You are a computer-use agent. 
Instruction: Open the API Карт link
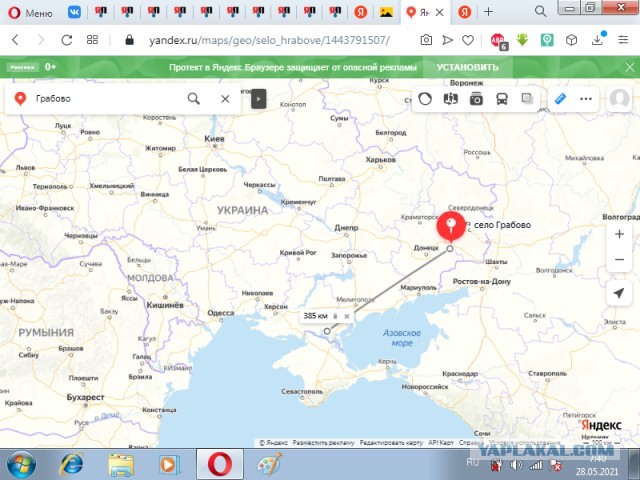[x=441, y=443]
